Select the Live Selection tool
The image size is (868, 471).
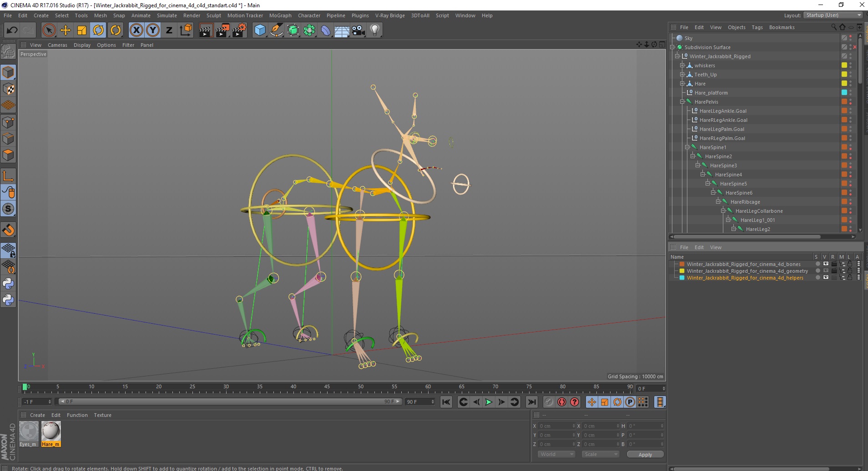49,30
